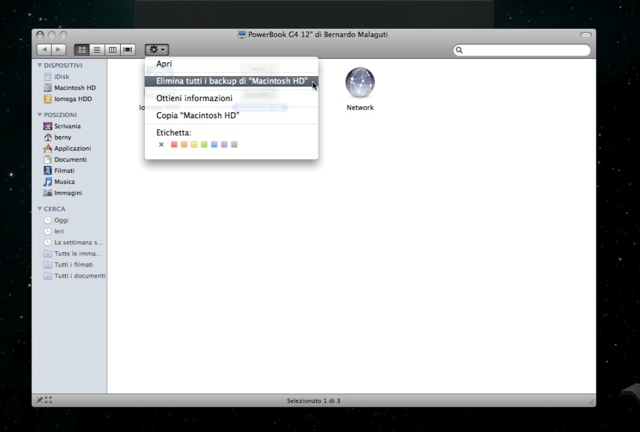Apply the green label color
This screenshot has height=432, width=640.
coord(204,145)
